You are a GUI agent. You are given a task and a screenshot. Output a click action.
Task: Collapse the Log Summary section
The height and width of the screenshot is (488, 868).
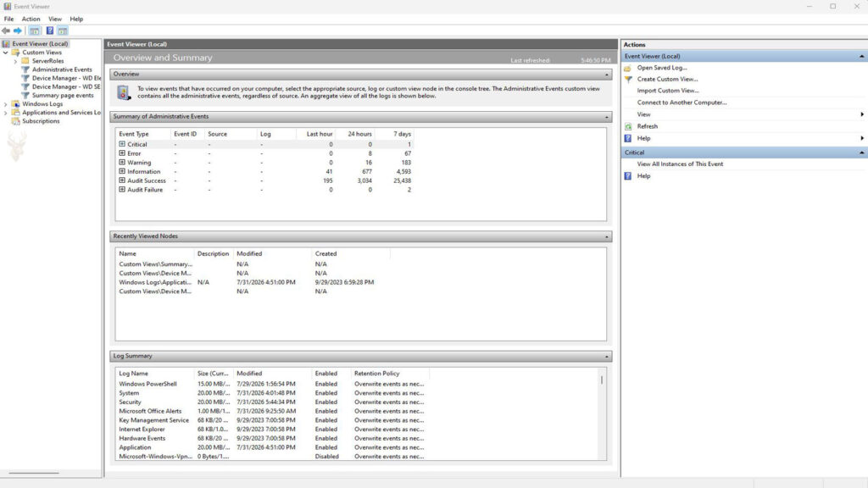click(607, 357)
